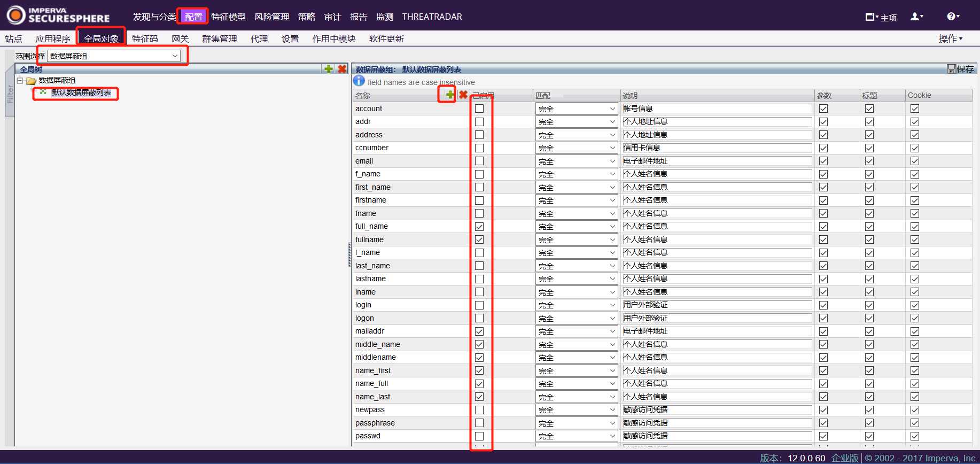Click the 保存 save button

tap(961, 69)
